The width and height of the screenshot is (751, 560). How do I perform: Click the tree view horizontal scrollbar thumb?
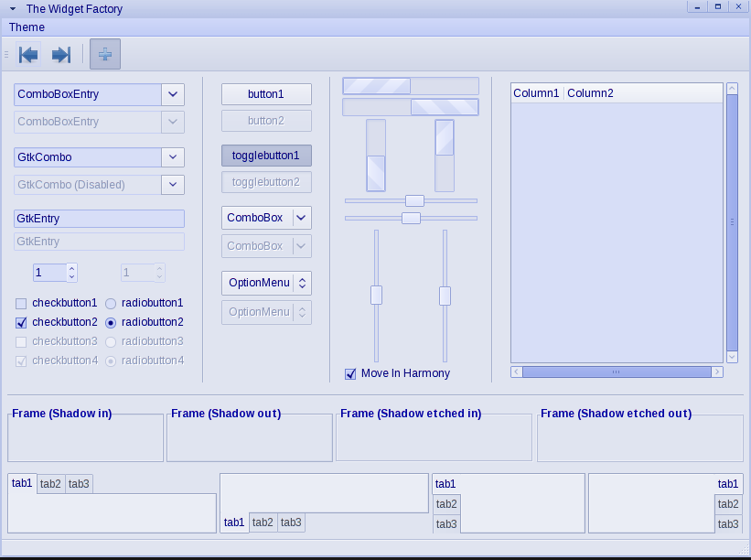pos(617,372)
